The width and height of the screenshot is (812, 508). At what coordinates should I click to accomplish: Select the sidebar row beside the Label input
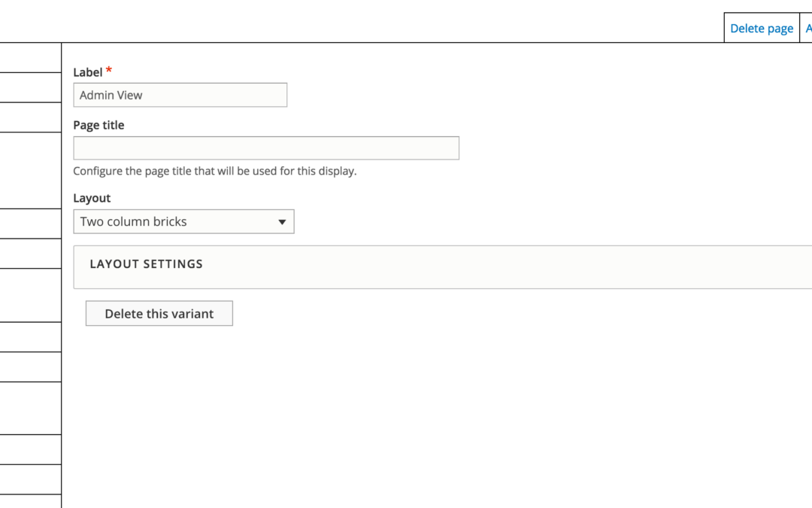tap(30, 87)
